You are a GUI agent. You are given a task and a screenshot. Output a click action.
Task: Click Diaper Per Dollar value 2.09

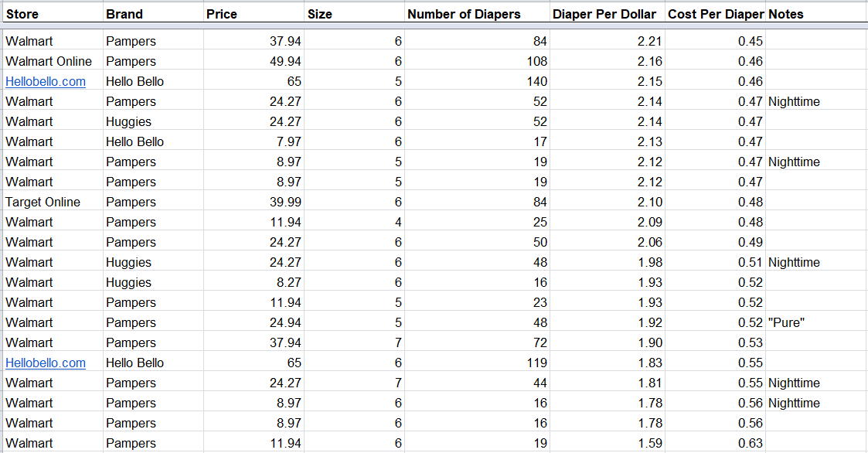(x=650, y=222)
